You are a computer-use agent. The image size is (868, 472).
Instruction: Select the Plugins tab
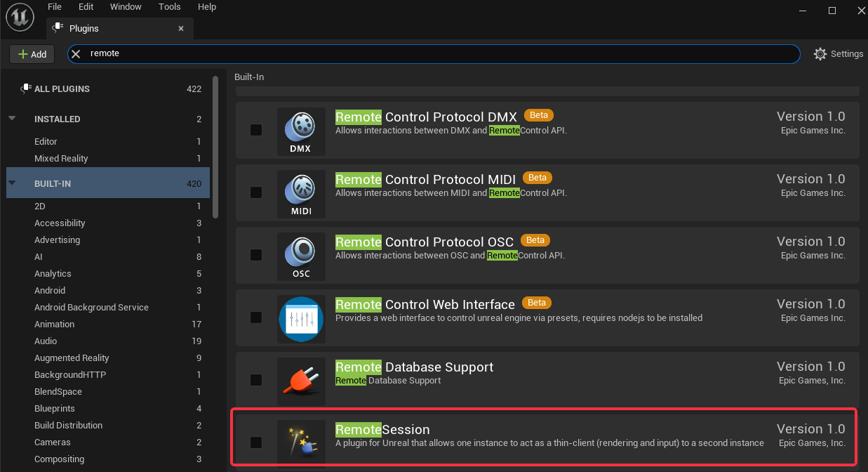coord(119,29)
